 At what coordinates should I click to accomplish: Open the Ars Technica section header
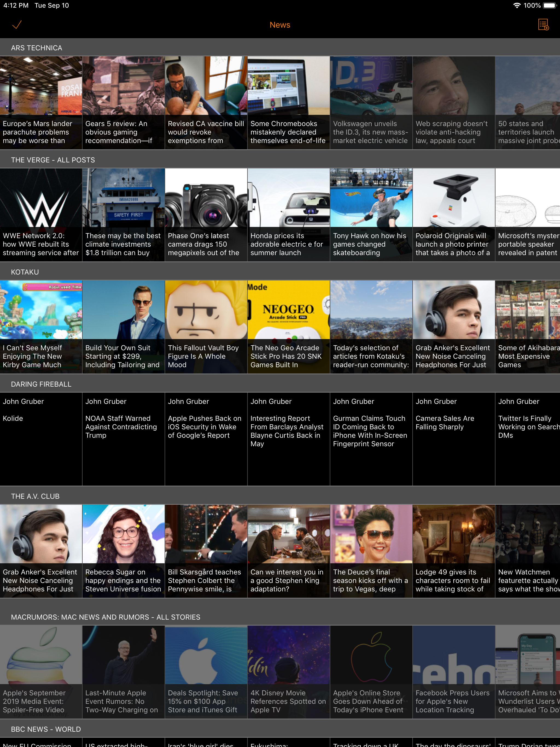pos(36,48)
